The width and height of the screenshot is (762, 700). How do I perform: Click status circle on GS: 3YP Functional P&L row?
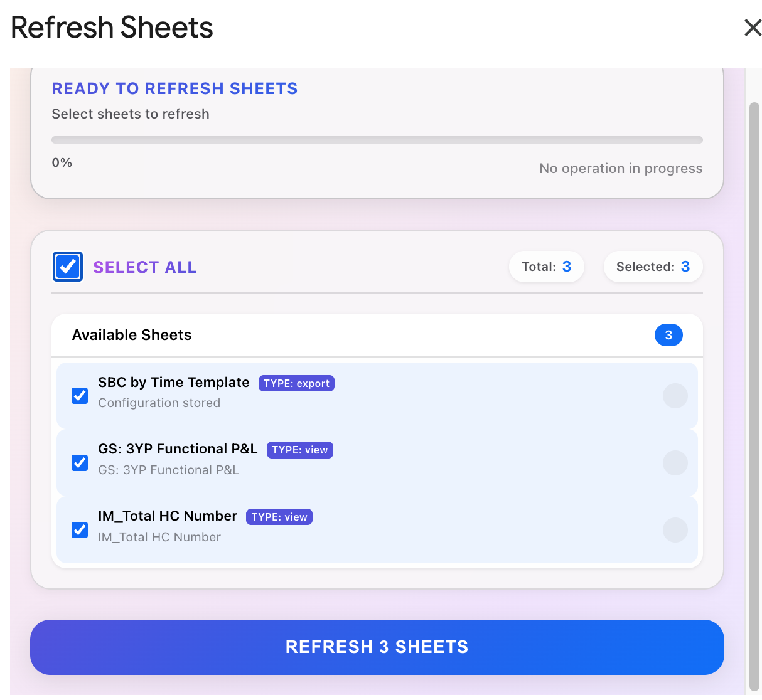[675, 463]
